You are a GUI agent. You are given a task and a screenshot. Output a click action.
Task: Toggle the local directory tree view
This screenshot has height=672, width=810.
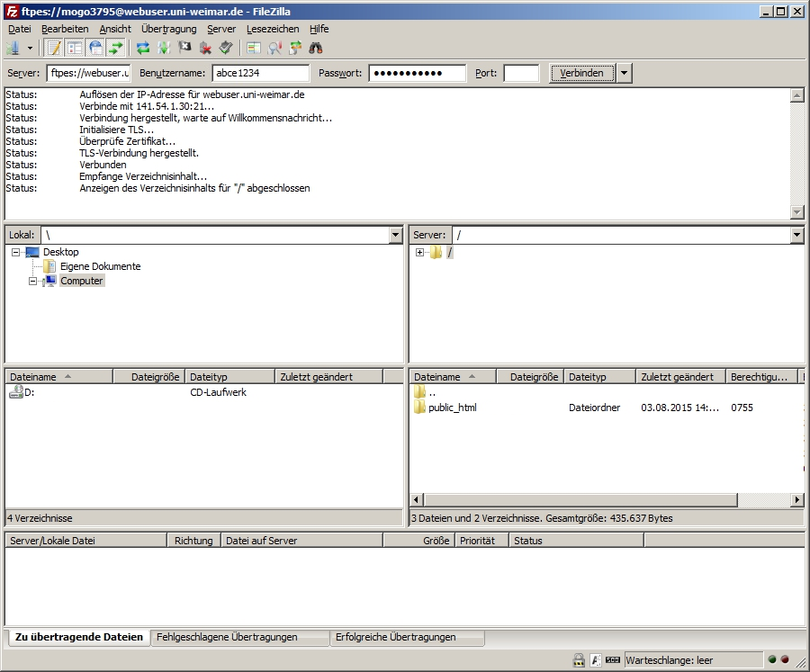click(x=75, y=48)
